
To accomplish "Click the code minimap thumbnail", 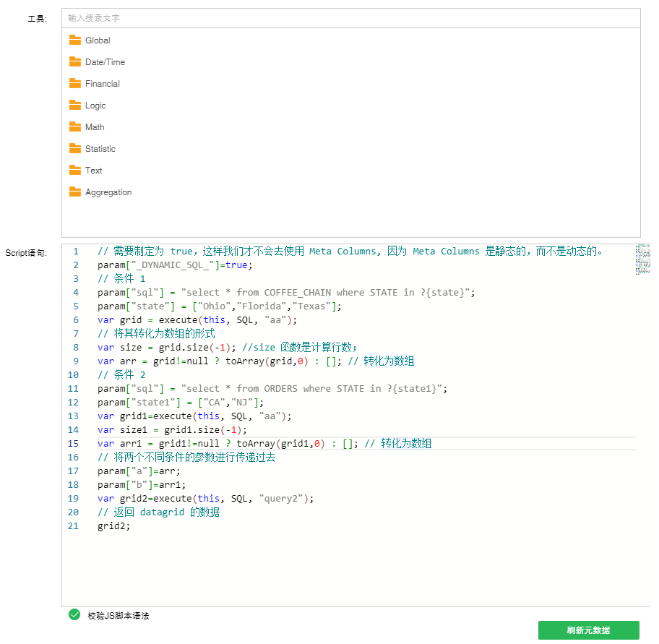I will [642, 259].
